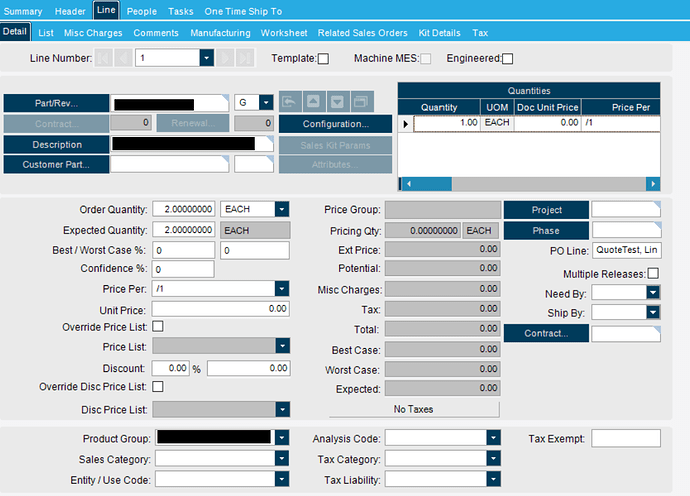Open Worksheet sub-tab
The height and width of the screenshot is (496, 690).
pyautogui.click(x=284, y=33)
